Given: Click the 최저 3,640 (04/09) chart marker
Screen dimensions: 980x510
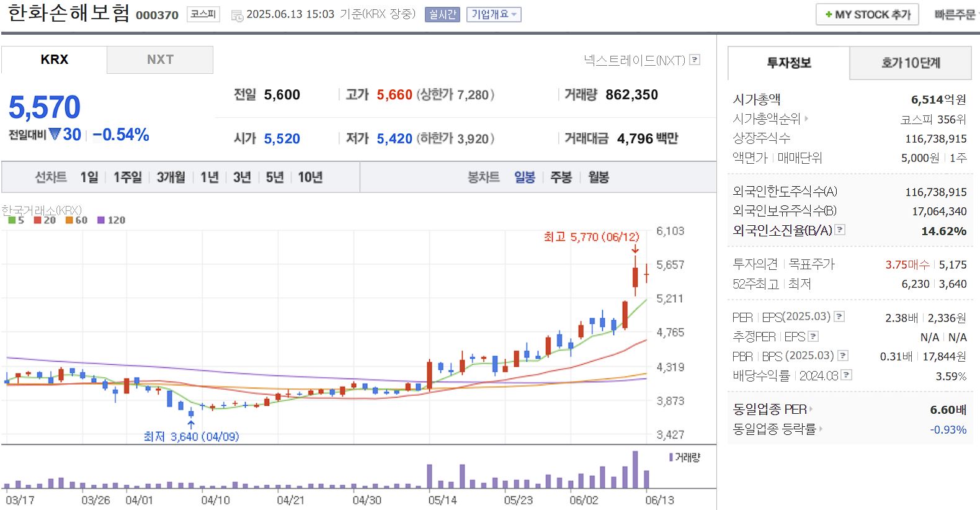Looking at the screenshot, I should coord(191,436).
